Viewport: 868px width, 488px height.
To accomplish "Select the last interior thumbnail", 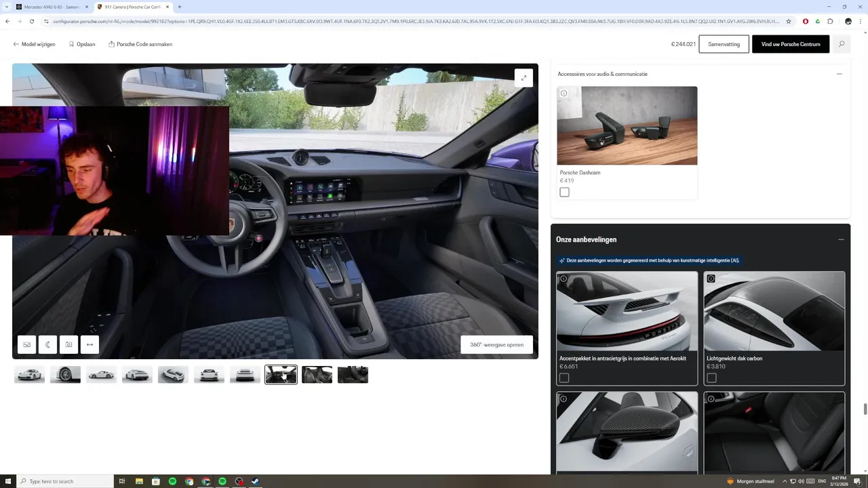I will click(x=353, y=374).
